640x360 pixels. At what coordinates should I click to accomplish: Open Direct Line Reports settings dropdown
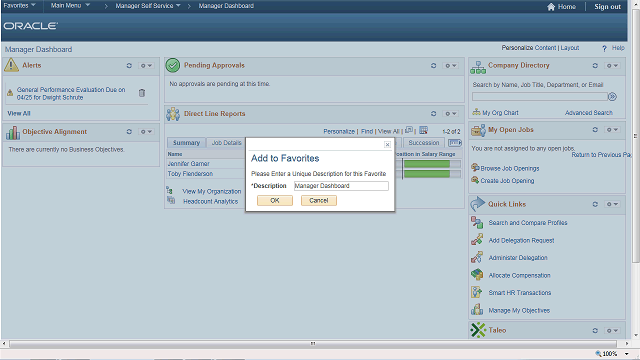(451, 113)
